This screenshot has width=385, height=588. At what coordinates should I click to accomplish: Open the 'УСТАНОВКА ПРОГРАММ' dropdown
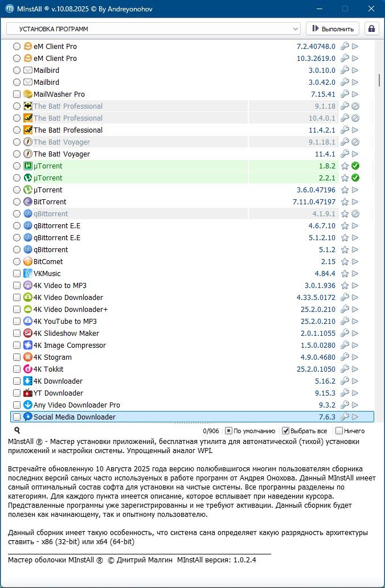(153, 29)
